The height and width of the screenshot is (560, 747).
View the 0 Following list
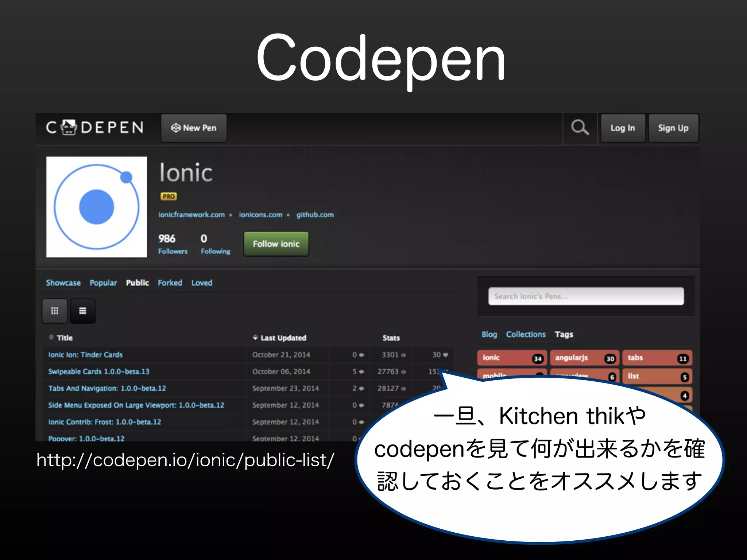point(216,244)
